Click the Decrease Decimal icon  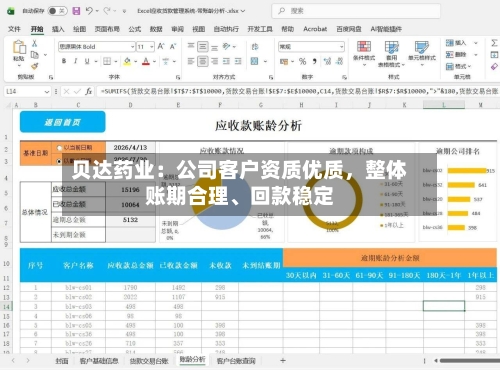coord(340,61)
